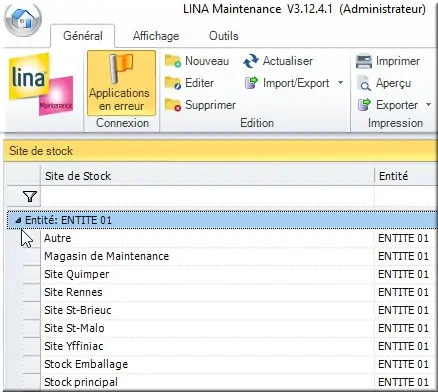
Task: Create a new entry with Nouveau
Action: tap(197, 61)
